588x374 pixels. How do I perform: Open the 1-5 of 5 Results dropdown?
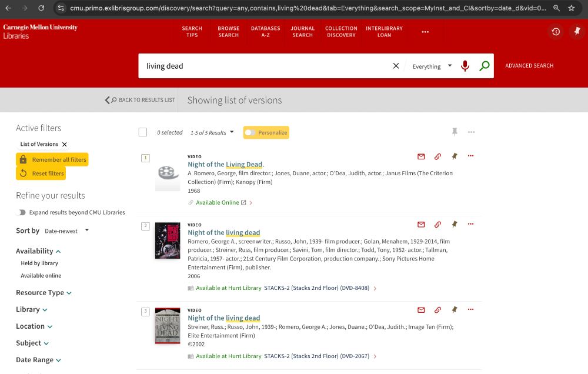coord(212,132)
